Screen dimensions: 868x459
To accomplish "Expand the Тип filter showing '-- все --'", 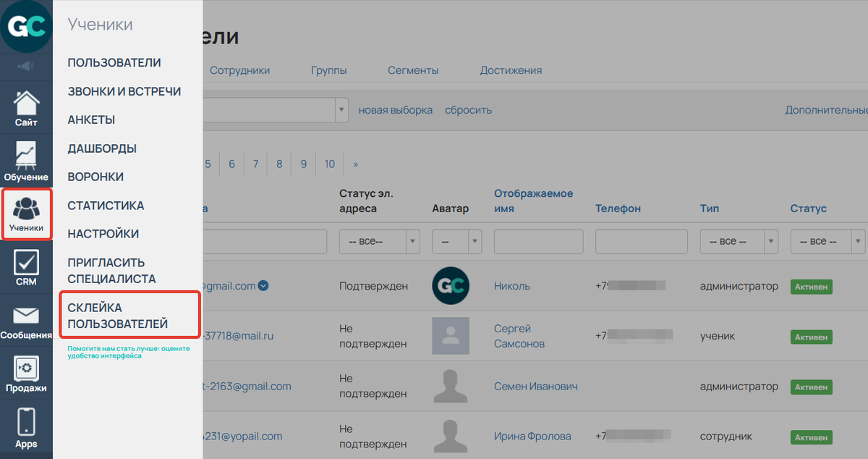I will [x=739, y=241].
